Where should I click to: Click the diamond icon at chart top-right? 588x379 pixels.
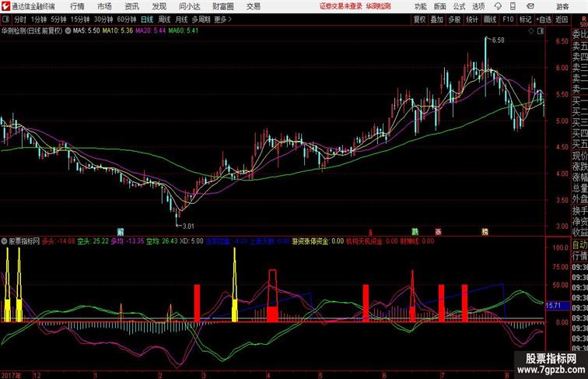(531, 31)
